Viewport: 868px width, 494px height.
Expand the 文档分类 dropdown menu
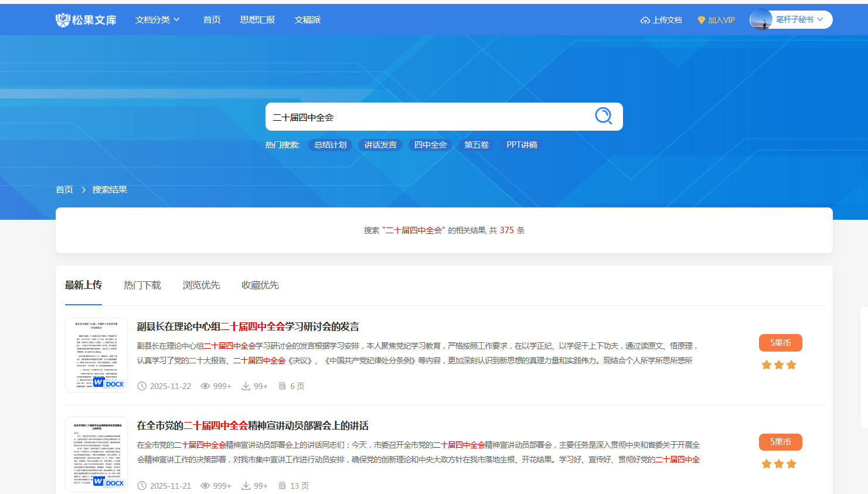(157, 20)
